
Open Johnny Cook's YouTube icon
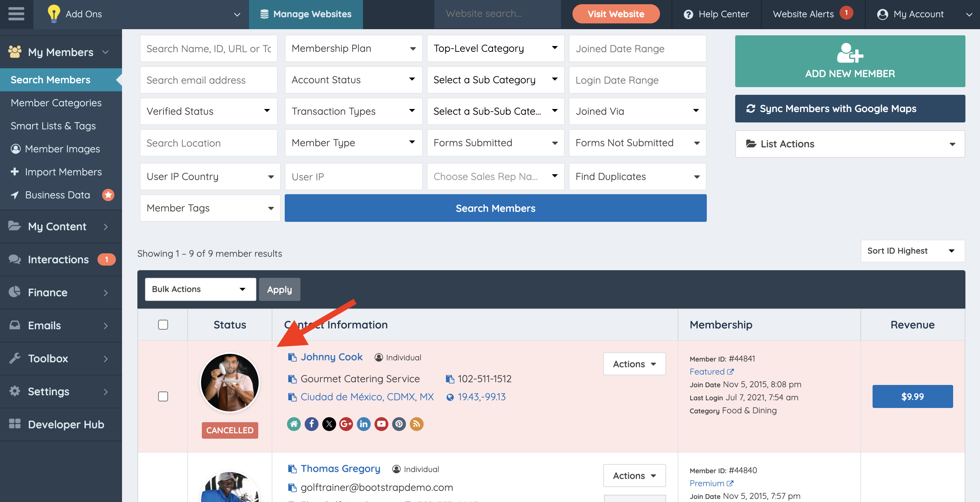(x=381, y=424)
